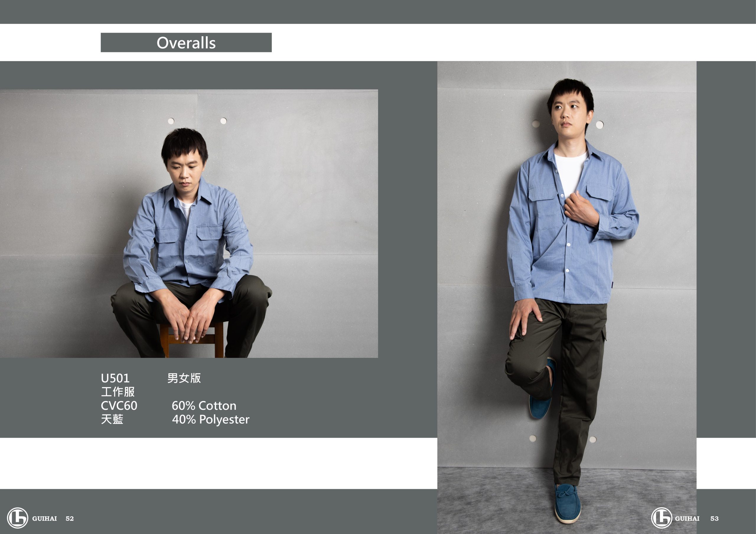Click the GUIHAI logo icon at bottom right

tap(661, 518)
